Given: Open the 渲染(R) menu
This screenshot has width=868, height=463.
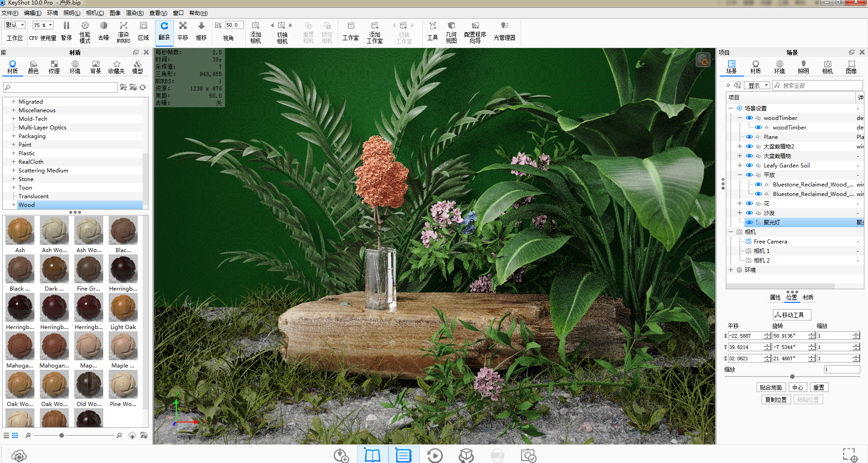Looking at the screenshot, I should (134, 13).
